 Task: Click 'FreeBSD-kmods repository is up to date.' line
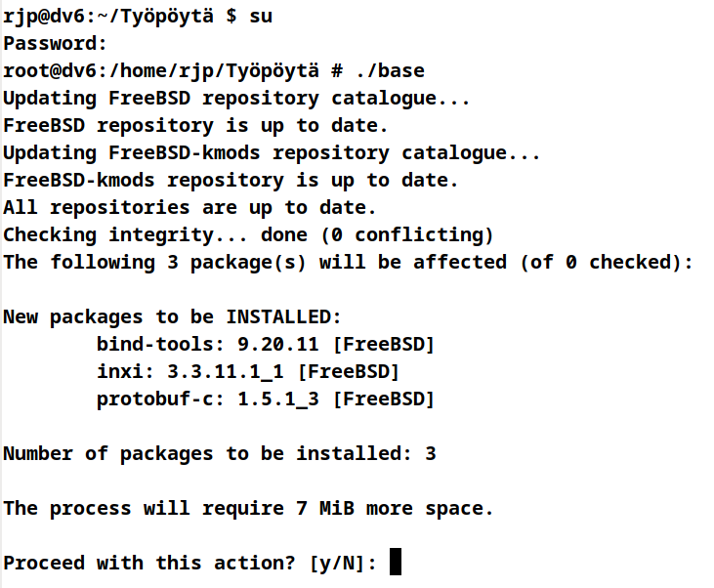[231, 181]
